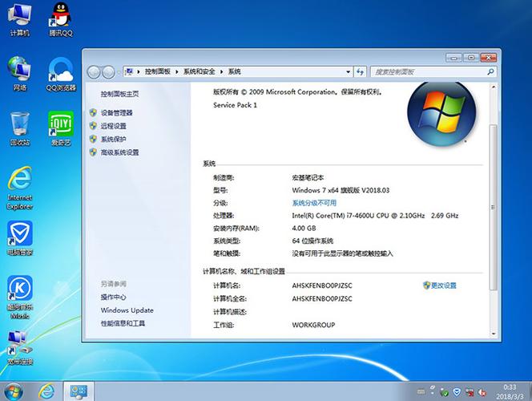Select the 控制面板 breadcrumb item
The image size is (532, 401).
point(157,71)
